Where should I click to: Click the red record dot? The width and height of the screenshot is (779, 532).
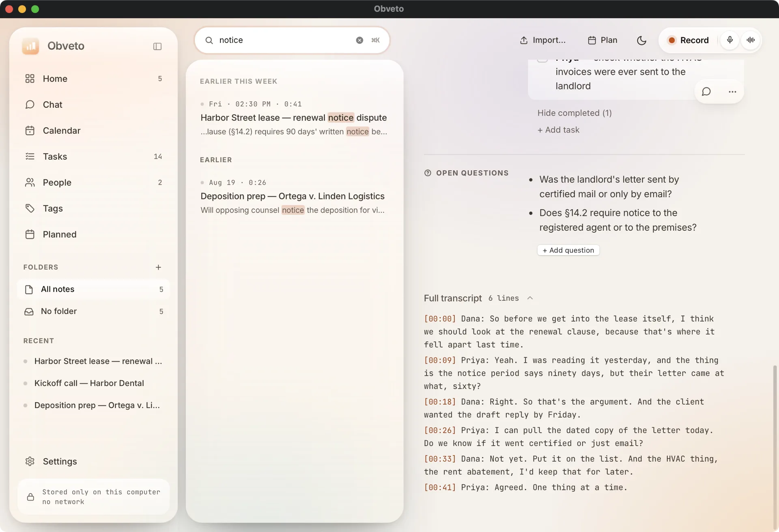coord(671,40)
